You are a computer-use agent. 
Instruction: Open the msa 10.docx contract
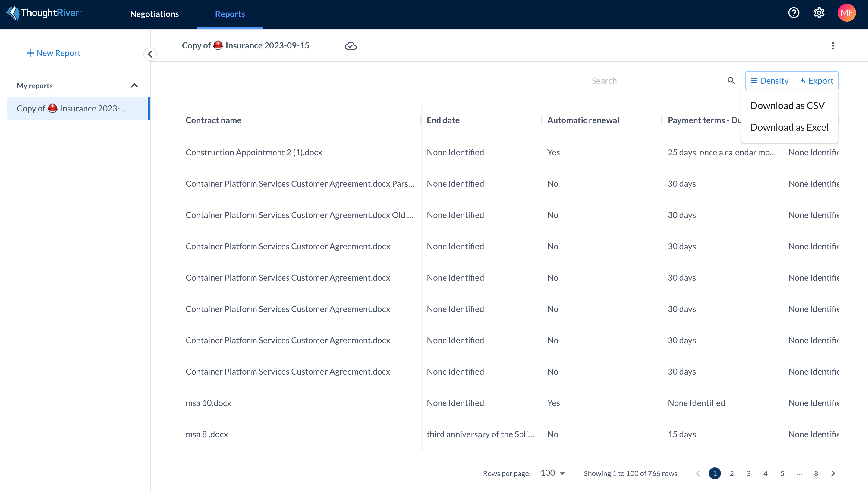[208, 403]
